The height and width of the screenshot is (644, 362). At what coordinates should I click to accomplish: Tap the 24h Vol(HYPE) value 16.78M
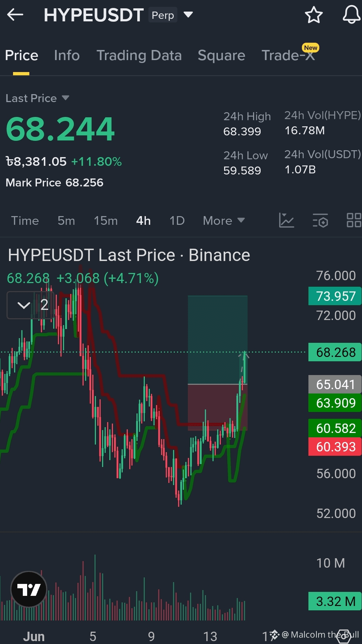point(305,130)
